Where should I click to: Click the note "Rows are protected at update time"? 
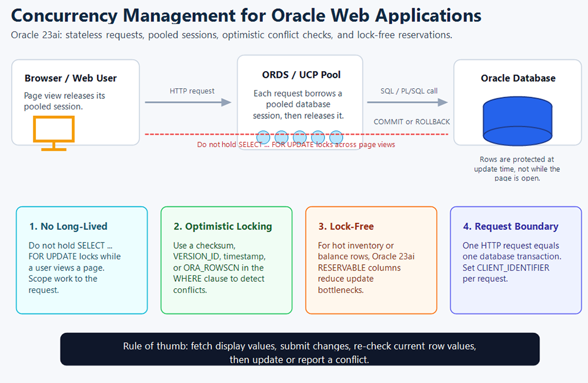click(x=517, y=169)
